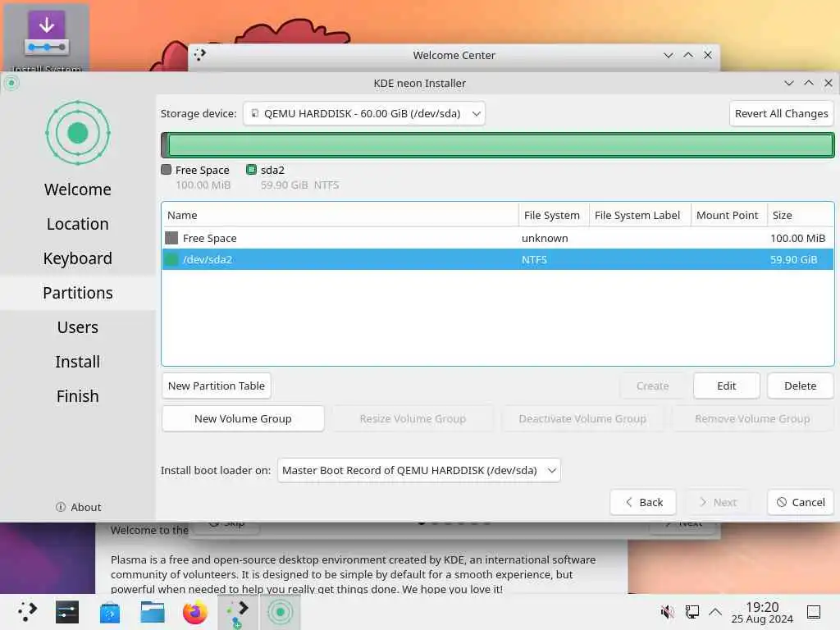Screen dimensions: 840x630
Task: Click the gray free space segment in partition bar
Action: pos(164,145)
